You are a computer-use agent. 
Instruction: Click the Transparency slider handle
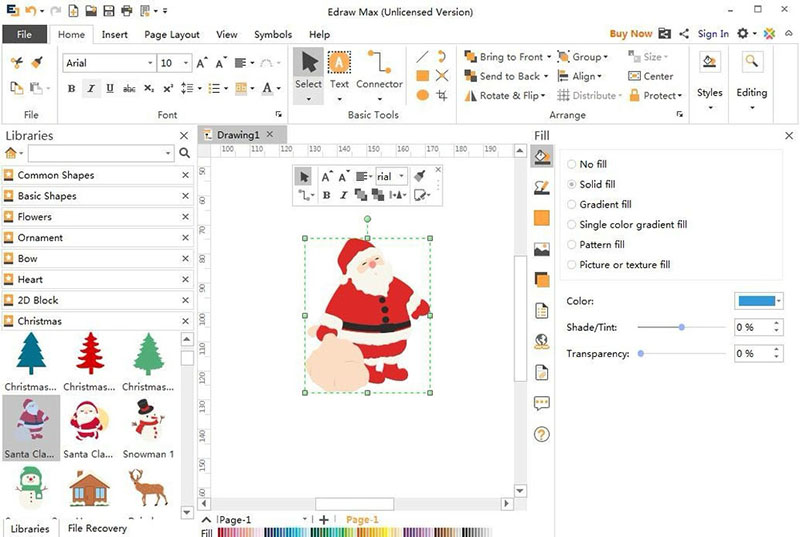(x=640, y=353)
